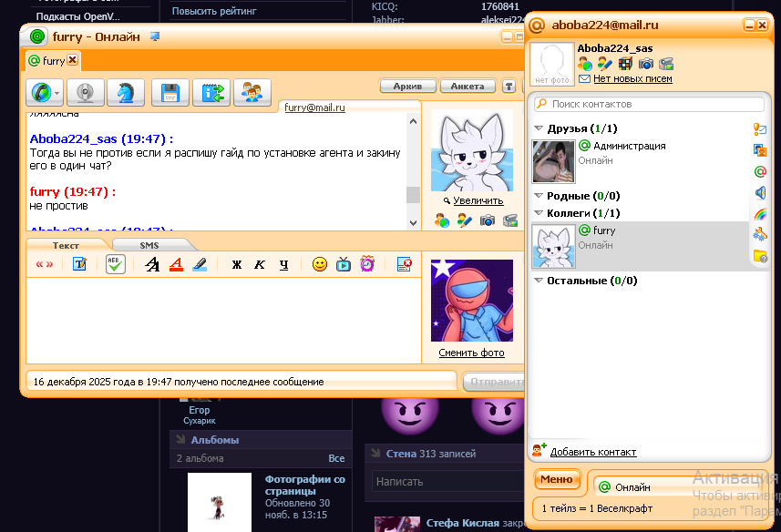Start a voice call with furry
Screen dimensions: 781x532
coord(41,93)
